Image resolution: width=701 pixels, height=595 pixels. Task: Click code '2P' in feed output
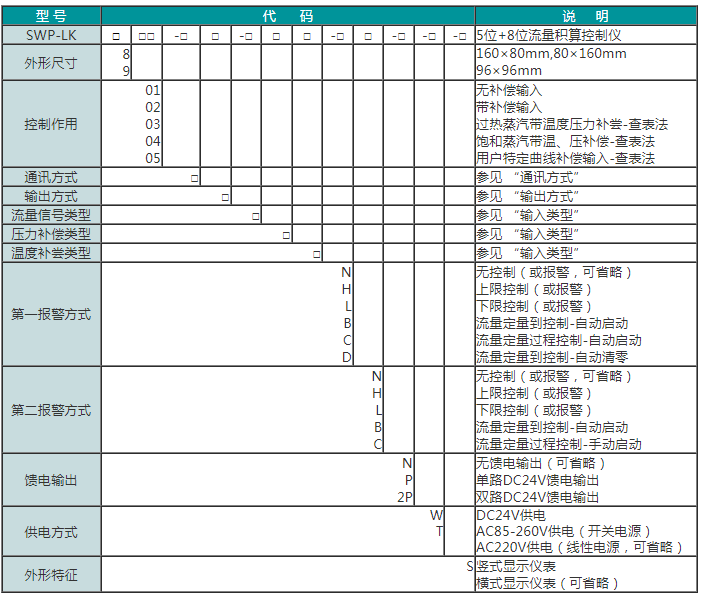(405, 497)
